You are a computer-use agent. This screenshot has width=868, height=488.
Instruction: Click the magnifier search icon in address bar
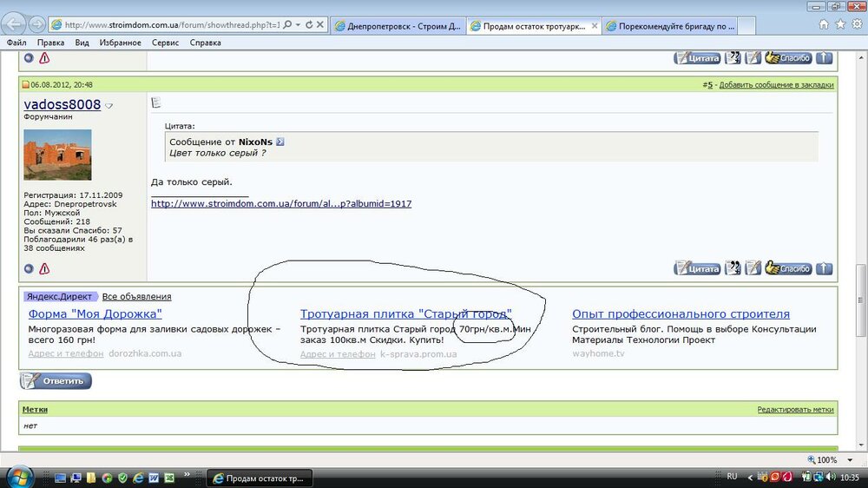[x=287, y=25]
